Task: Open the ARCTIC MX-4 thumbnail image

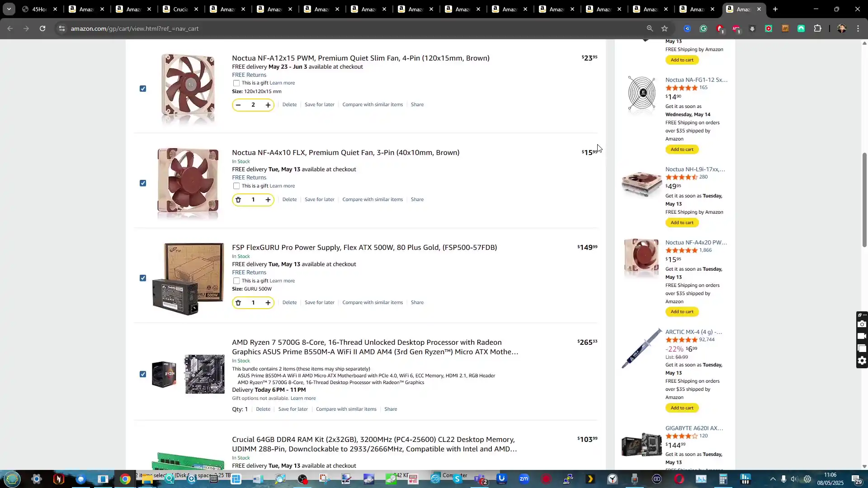Action: 642,348
